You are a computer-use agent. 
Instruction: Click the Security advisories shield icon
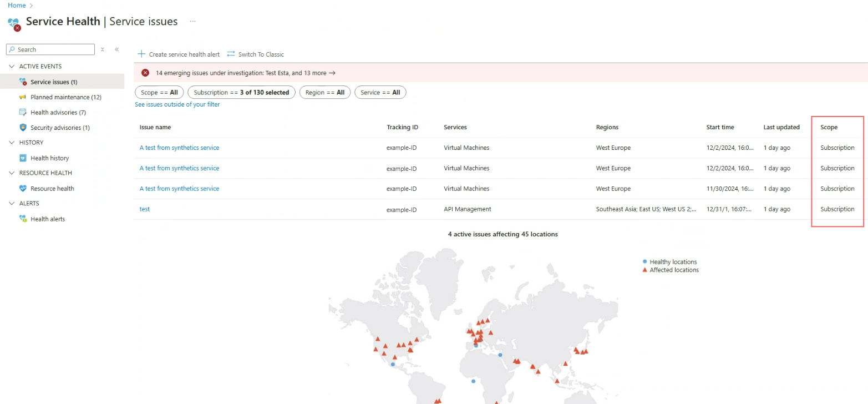click(x=23, y=128)
